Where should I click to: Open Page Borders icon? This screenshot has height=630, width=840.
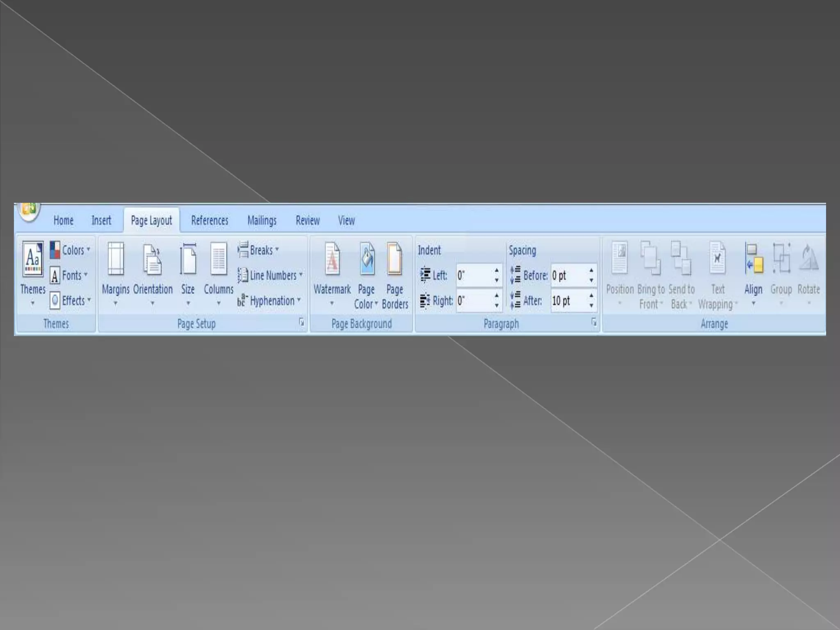tap(395, 259)
